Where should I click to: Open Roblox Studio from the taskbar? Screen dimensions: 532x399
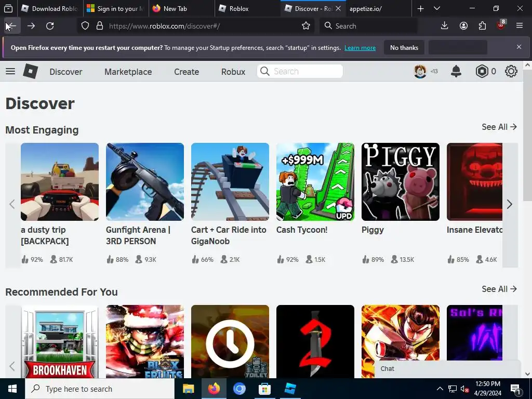coord(290,389)
